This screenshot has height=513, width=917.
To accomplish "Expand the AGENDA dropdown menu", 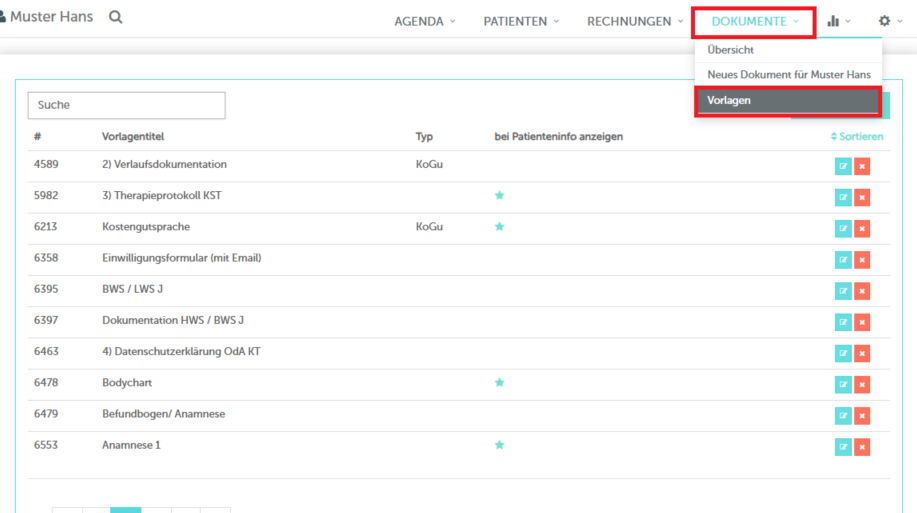I will [x=425, y=21].
